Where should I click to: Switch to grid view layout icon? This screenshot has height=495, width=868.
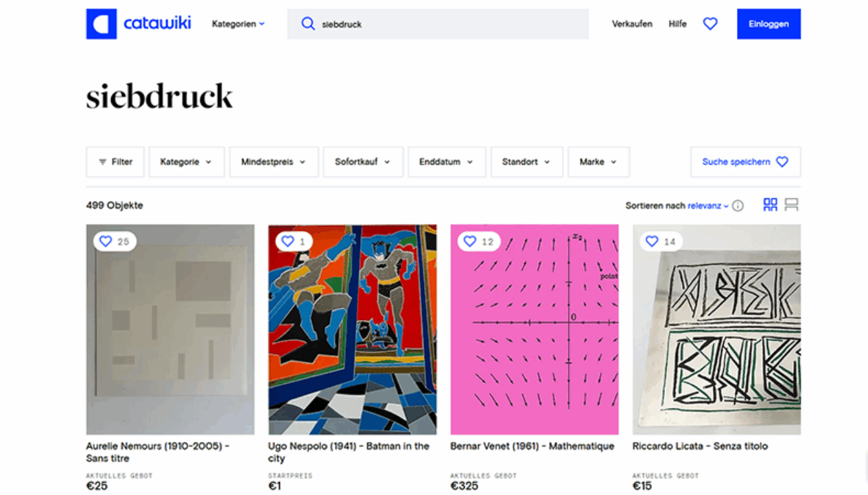tap(771, 205)
